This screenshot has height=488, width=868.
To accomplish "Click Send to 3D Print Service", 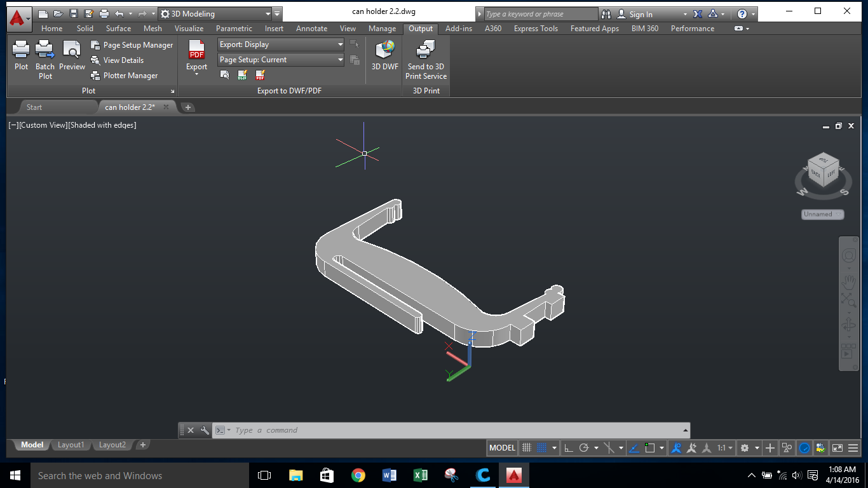I will tap(426, 60).
